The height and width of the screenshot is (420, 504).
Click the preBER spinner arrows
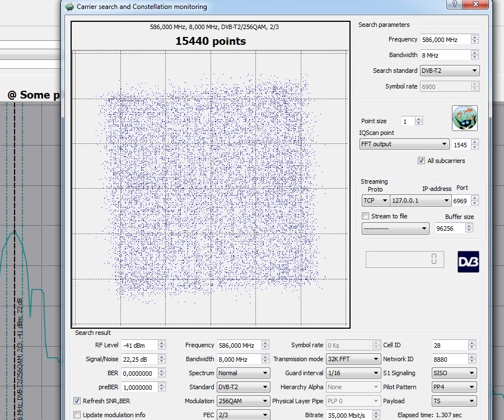pyautogui.click(x=162, y=387)
